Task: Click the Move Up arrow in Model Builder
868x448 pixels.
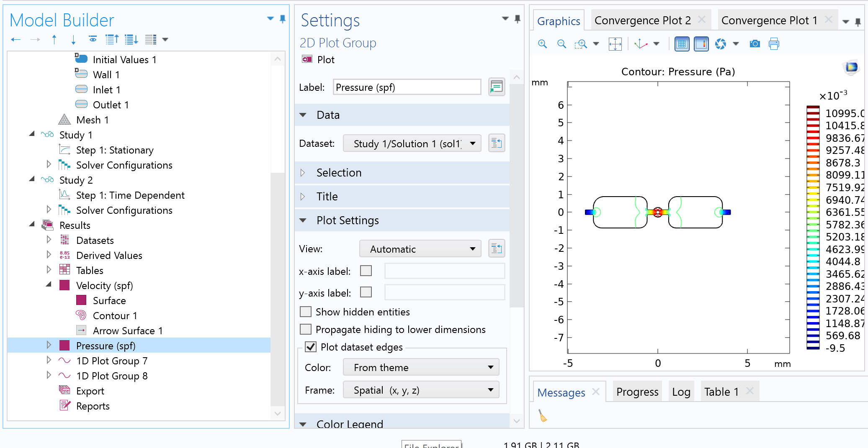Action: (x=54, y=40)
